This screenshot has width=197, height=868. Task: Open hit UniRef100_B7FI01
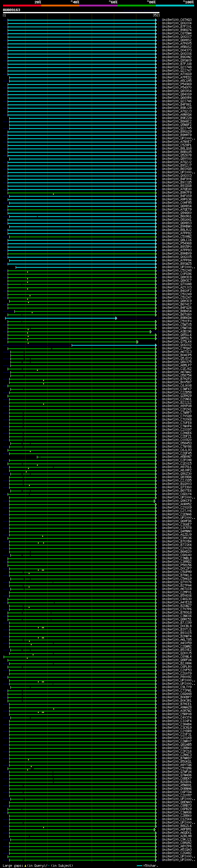click(177, 26)
